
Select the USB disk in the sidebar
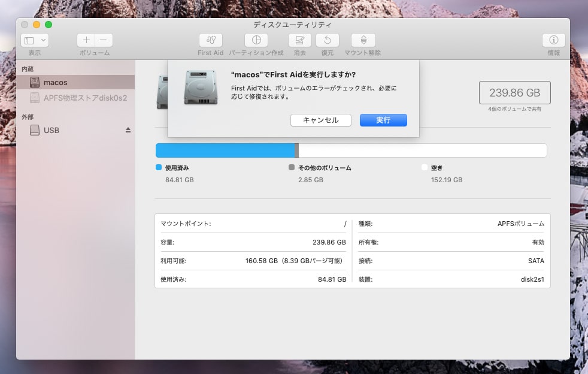pyautogui.click(x=51, y=130)
